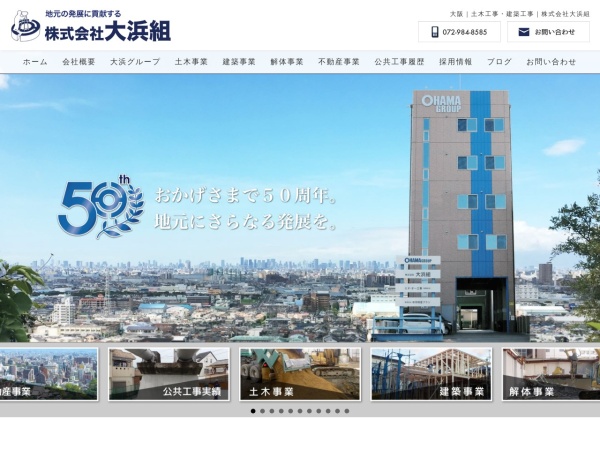Screen dimensions: 600x450
Task: Open the 解体事業 thumbnail card
Action: [x=551, y=374]
